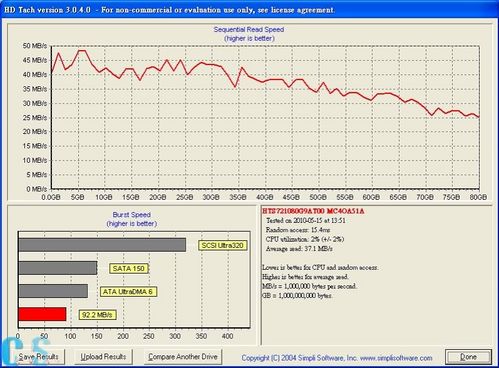
Task: Click the Save Results button
Action: 39,357
